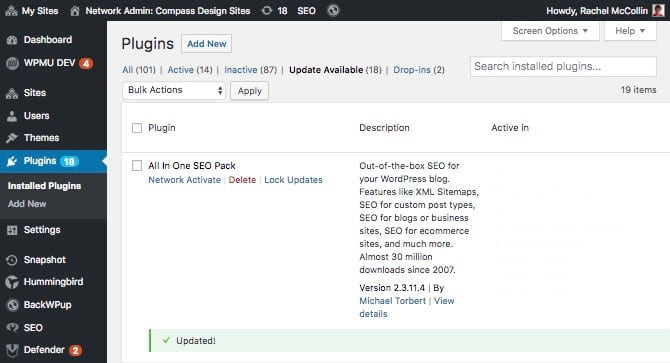Viewport: 670px width, 363px height.
Task: Click the Apply button
Action: tap(250, 91)
